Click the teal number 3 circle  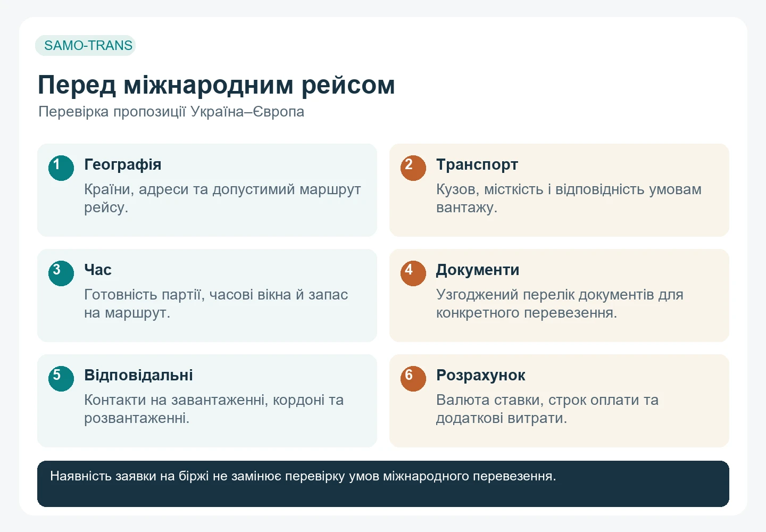point(61,273)
